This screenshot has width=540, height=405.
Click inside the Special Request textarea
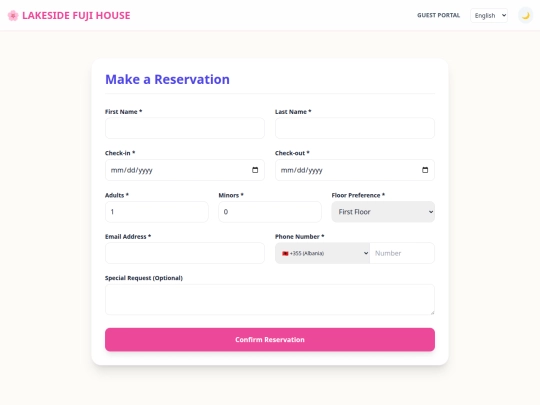tap(270, 300)
